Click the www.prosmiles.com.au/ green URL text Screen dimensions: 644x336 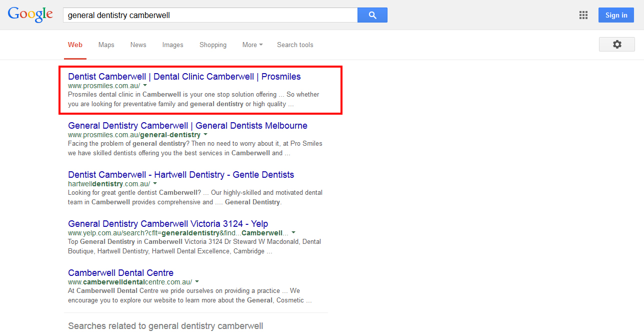tap(104, 86)
